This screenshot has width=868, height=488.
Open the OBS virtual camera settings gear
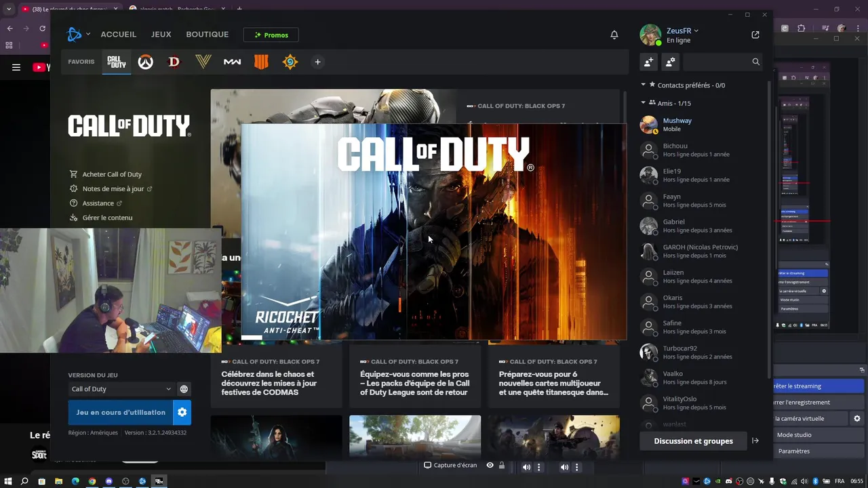tap(857, 419)
